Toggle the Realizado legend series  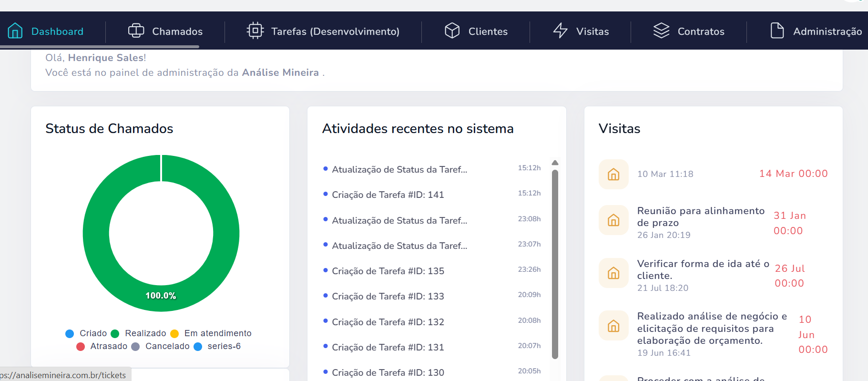138,333
